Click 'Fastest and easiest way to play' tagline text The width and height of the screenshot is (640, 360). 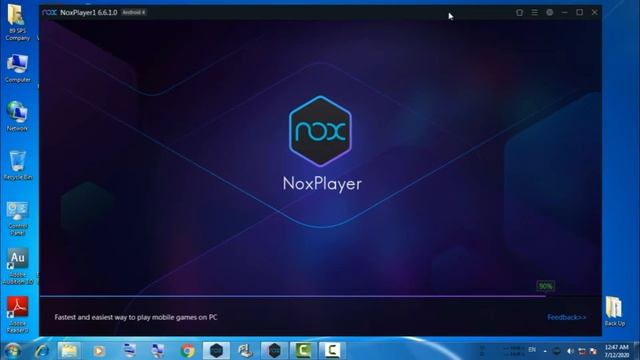136,317
